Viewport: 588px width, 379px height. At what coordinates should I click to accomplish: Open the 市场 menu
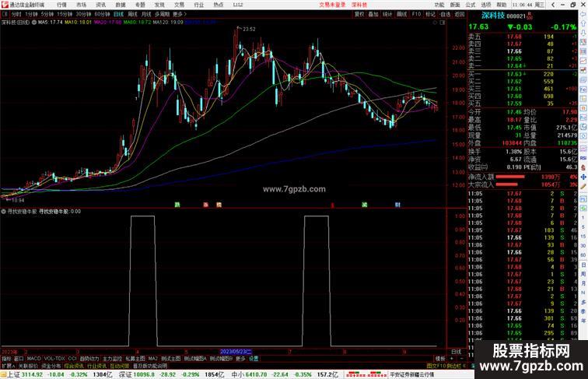click(x=81, y=5)
